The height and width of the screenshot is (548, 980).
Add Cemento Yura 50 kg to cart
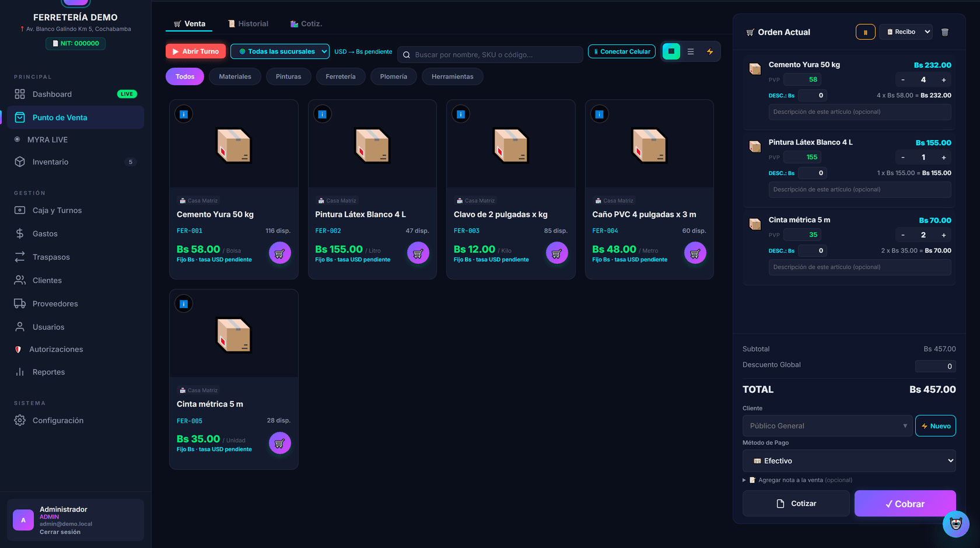(280, 253)
